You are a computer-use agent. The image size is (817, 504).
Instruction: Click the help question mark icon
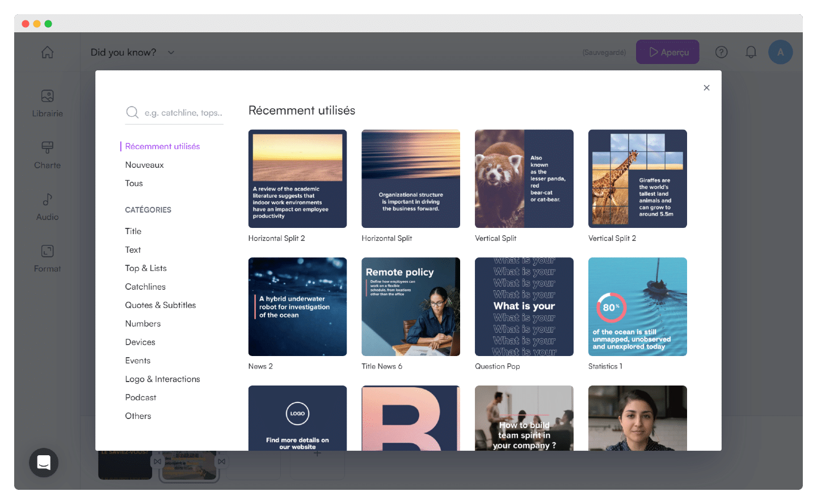tap(721, 52)
